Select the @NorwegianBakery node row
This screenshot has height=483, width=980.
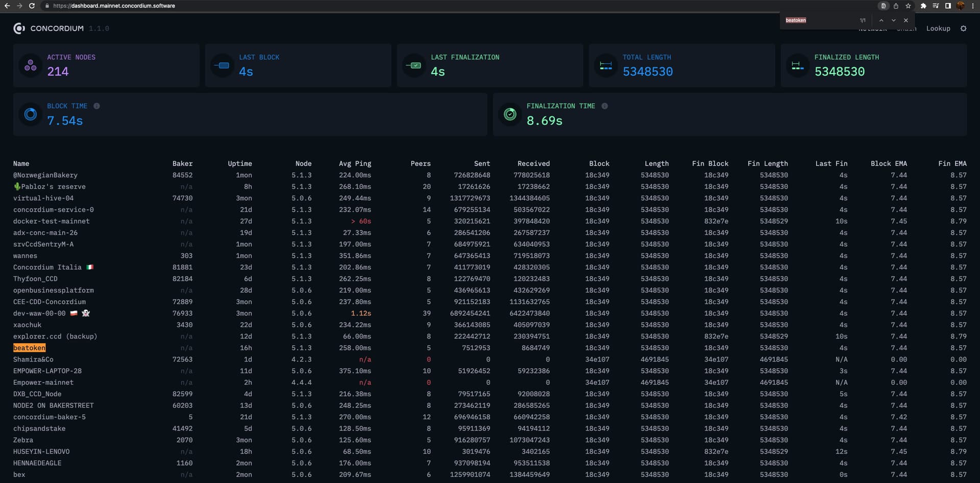pyautogui.click(x=490, y=175)
